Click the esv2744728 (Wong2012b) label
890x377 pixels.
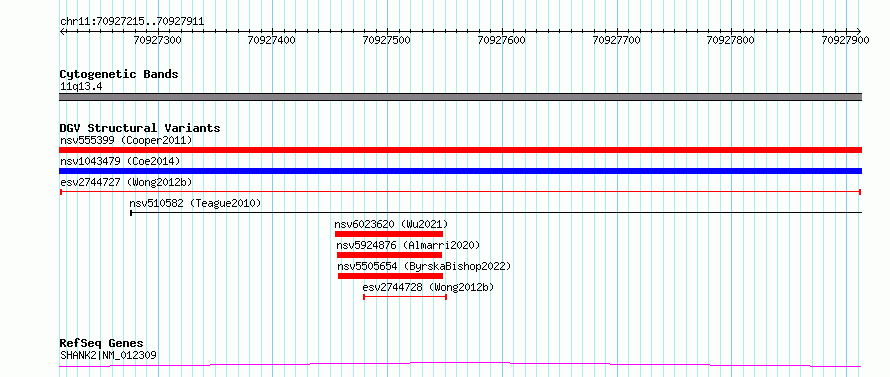[x=429, y=287]
